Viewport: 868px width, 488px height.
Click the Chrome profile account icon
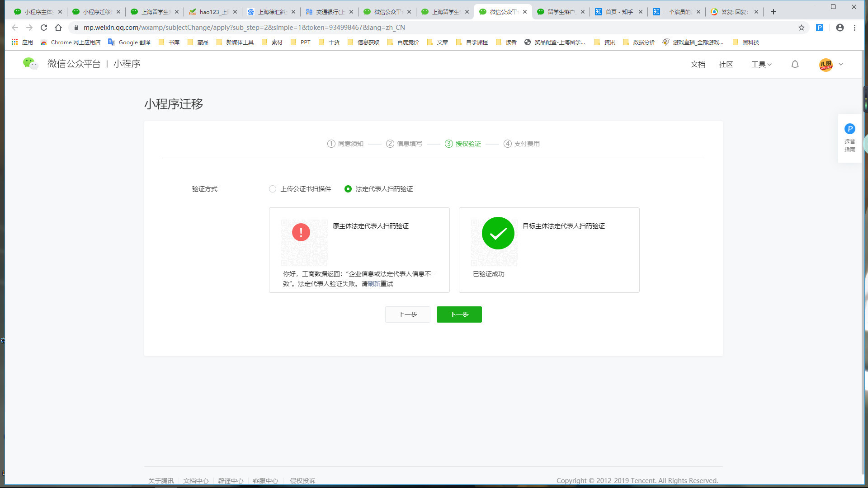tap(840, 28)
